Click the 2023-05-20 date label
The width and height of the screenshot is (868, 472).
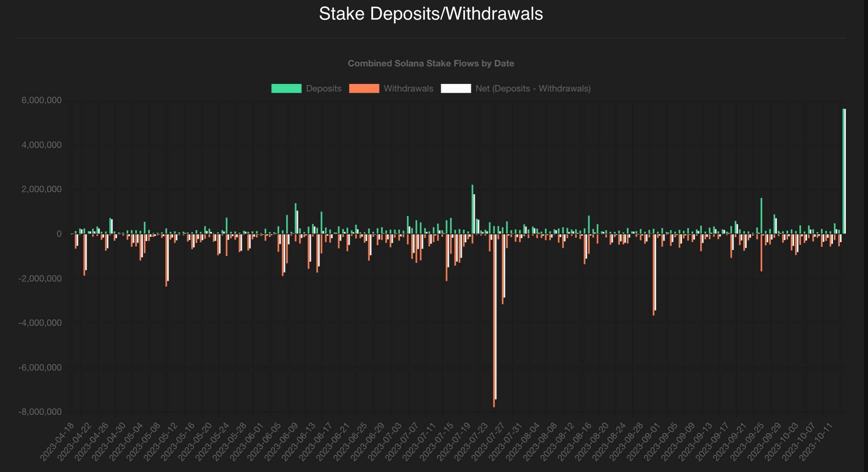[195, 442]
